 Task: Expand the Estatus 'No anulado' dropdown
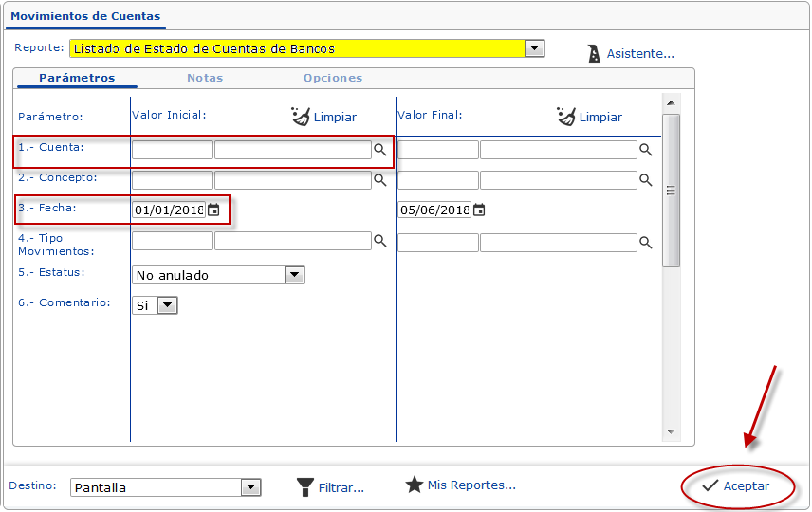pyautogui.click(x=294, y=275)
